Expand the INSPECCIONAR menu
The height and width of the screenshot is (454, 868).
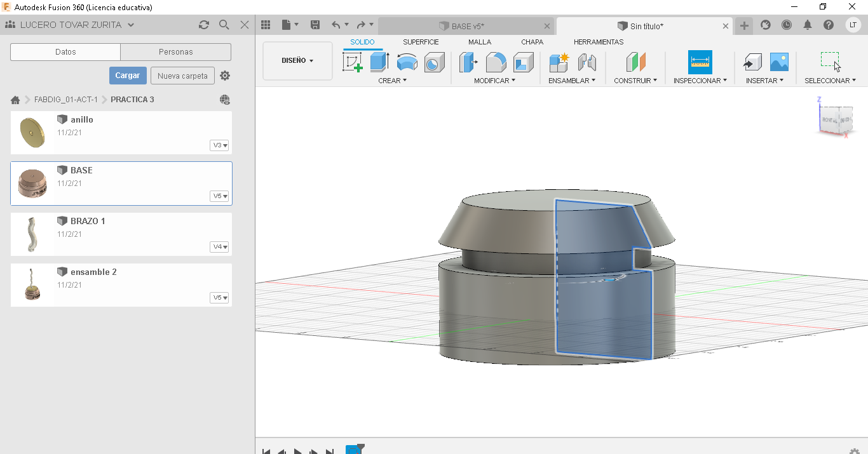pyautogui.click(x=700, y=81)
